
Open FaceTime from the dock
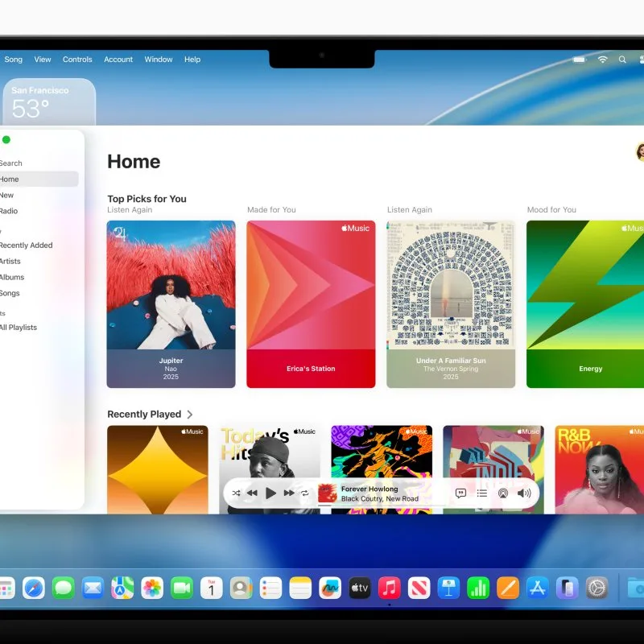pyautogui.click(x=182, y=588)
